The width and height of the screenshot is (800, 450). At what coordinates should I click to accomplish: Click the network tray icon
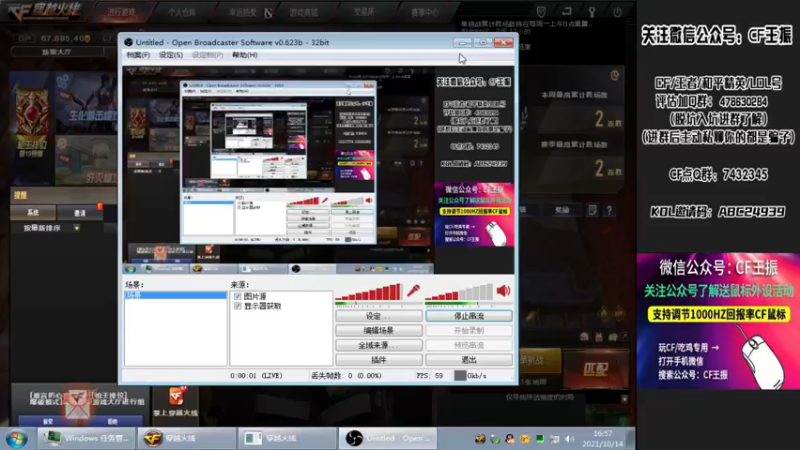[555, 439]
